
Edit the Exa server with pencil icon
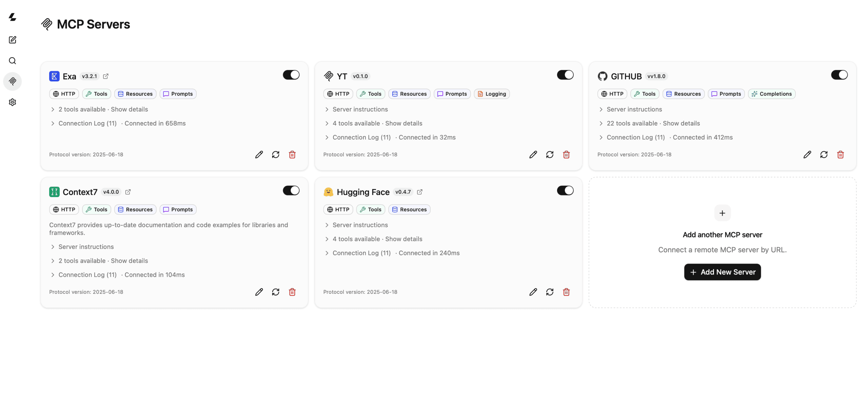(x=259, y=155)
